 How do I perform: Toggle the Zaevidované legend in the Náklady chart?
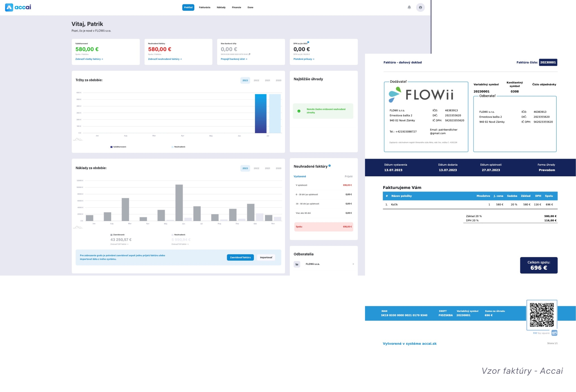pyautogui.click(x=118, y=235)
